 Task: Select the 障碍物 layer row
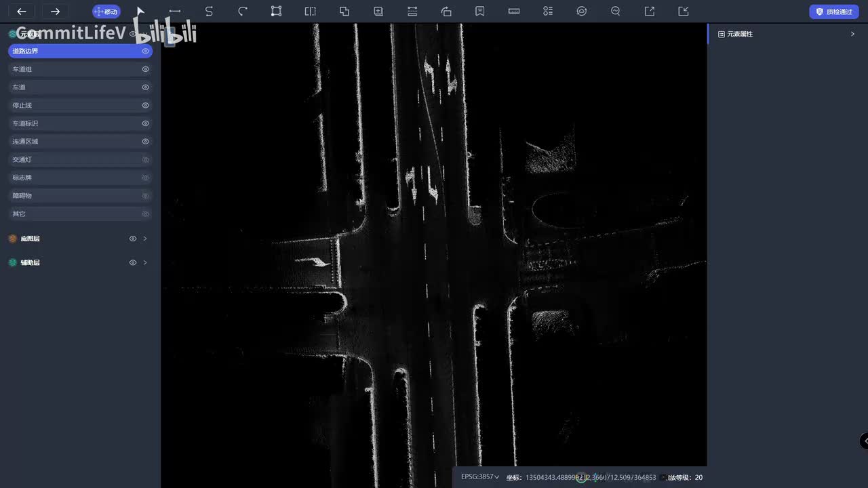[x=80, y=195]
